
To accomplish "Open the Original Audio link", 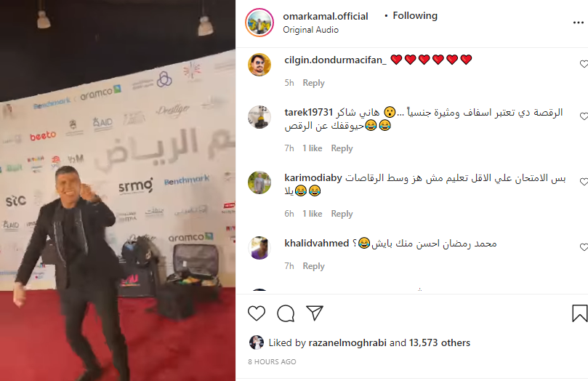I will pos(310,30).
